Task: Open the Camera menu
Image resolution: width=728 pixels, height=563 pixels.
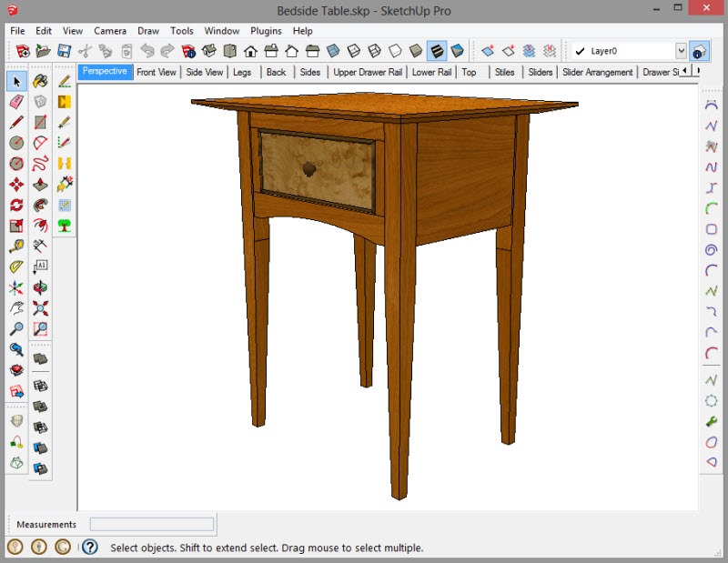Action: pyautogui.click(x=110, y=31)
